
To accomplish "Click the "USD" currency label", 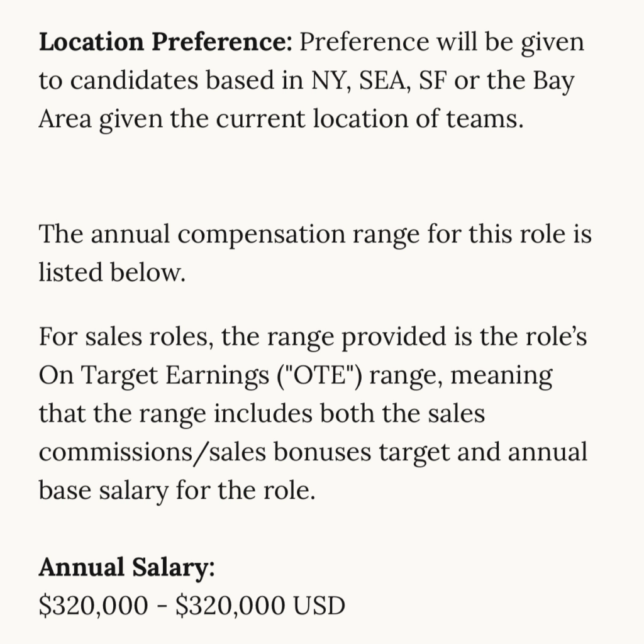I will pyautogui.click(x=319, y=605).
